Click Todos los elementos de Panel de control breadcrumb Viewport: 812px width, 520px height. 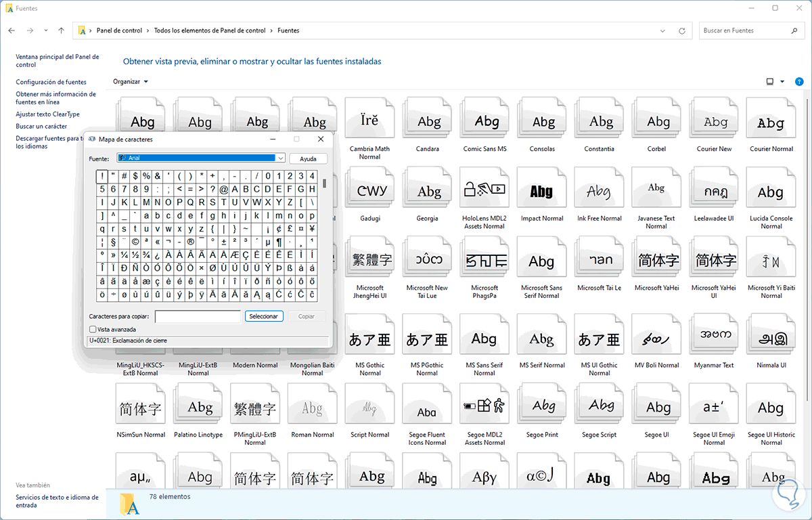[x=210, y=30]
